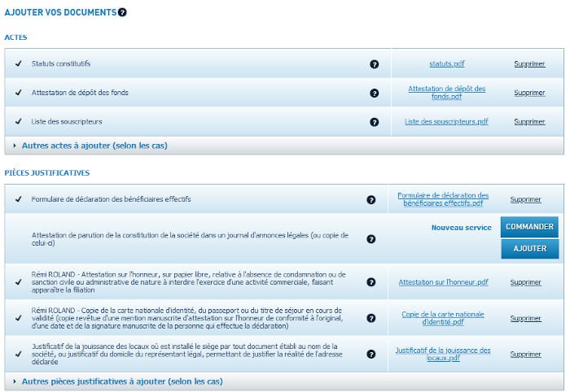The width and height of the screenshot is (570, 392).
Task: Open the statuts.pdf file link
Action: pos(447,63)
